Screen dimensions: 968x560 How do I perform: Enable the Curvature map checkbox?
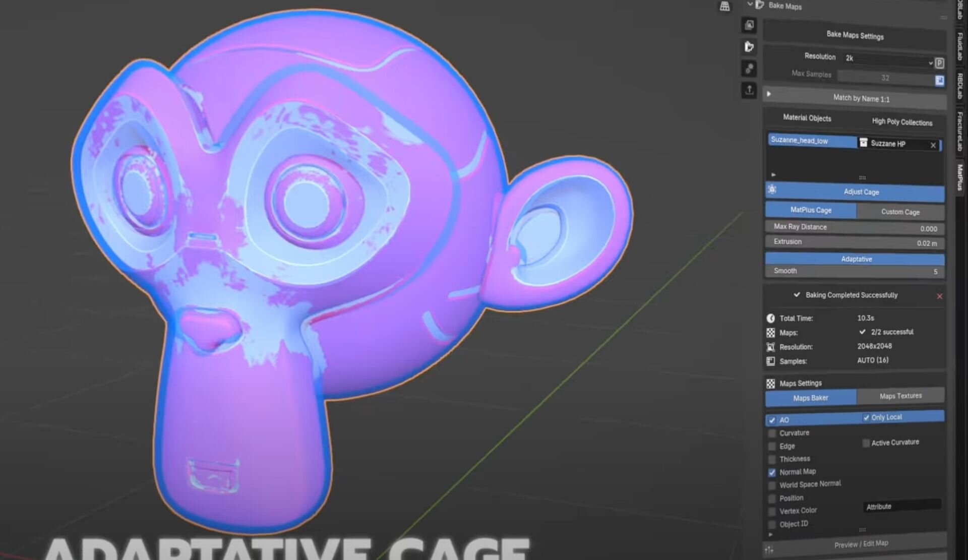[772, 433]
